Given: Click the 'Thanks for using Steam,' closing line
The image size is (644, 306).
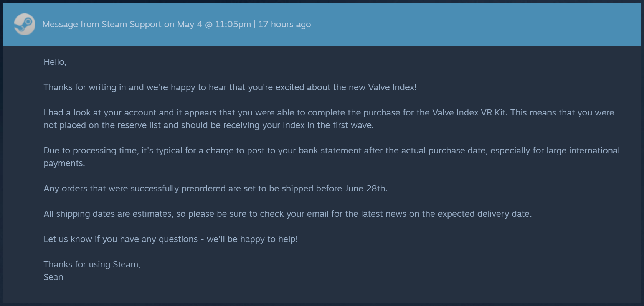Looking at the screenshot, I should [92, 264].
